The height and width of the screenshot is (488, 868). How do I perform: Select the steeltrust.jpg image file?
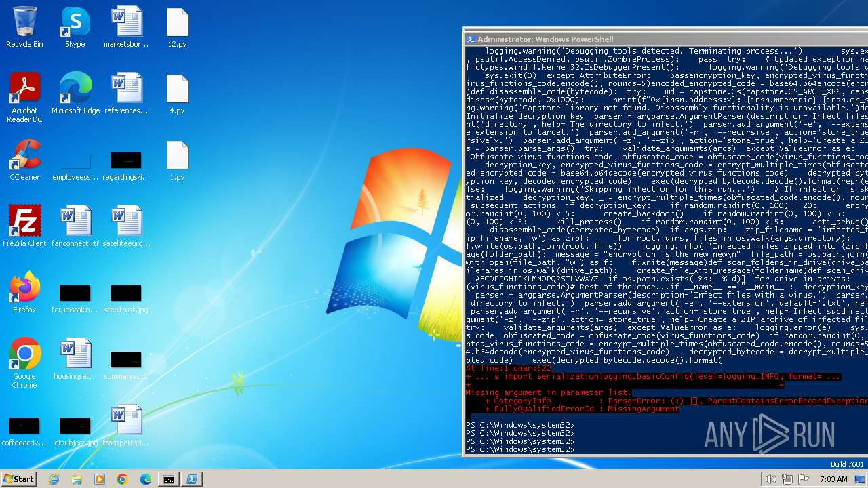126,299
